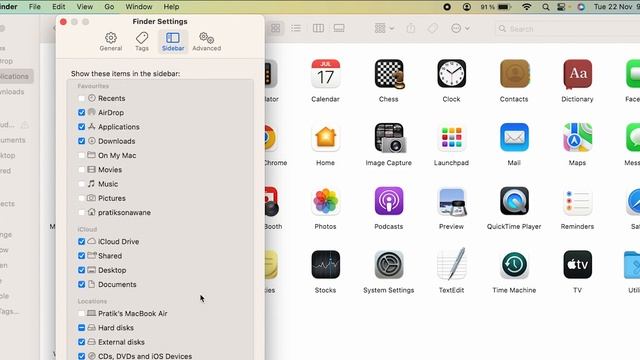Open the Chess app icon
This screenshot has height=360, width=640.
tap(389, 74)
